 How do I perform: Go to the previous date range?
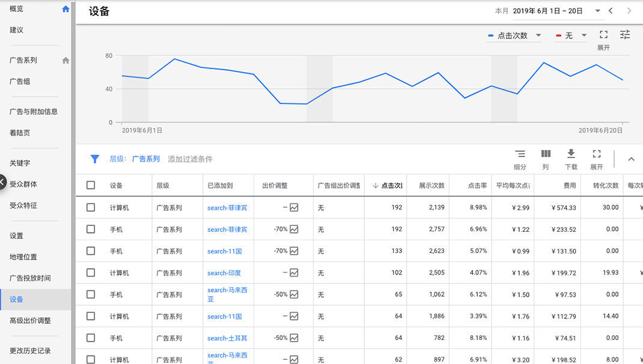pyautogui.click(x=611, y=11)
